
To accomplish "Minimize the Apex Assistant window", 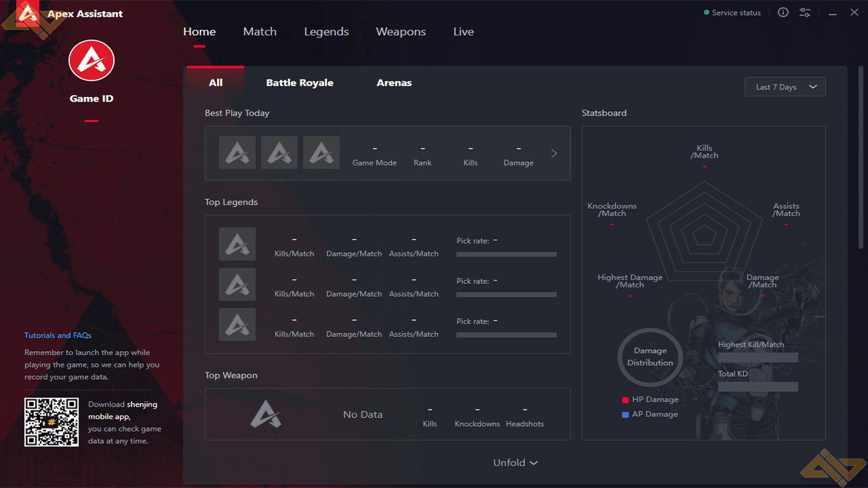I will click(833, 12).
